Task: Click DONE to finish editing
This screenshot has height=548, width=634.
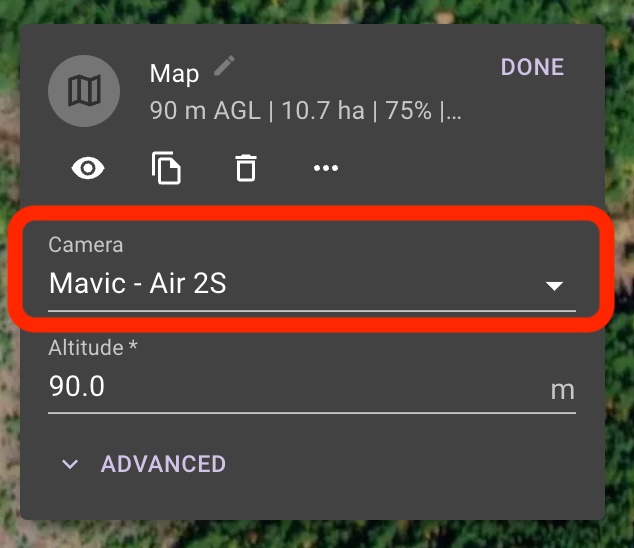Action: tap(532, 67)
